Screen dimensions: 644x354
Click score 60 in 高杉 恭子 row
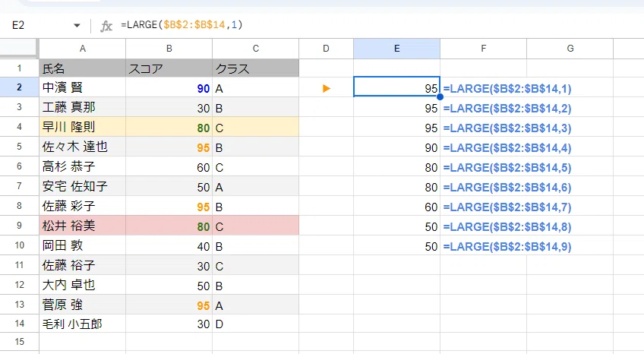coord(169,166)
